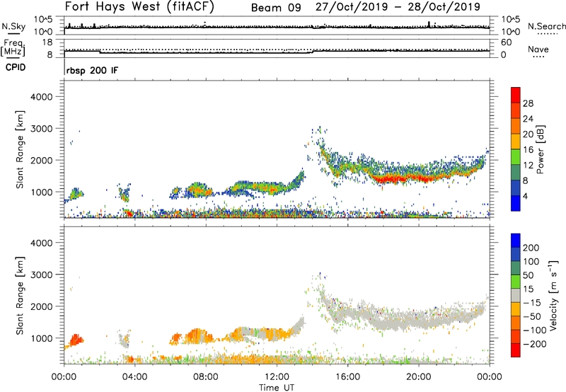Click the "60" Nave axis tick label
The image size is (566, 392).
506,42
